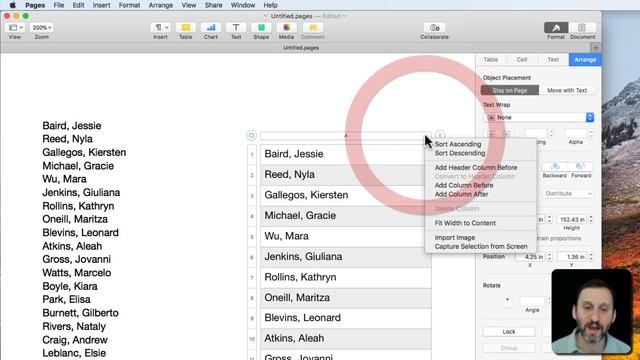Choose Import Image from context menu
The image size is (640, 360).
455,238
